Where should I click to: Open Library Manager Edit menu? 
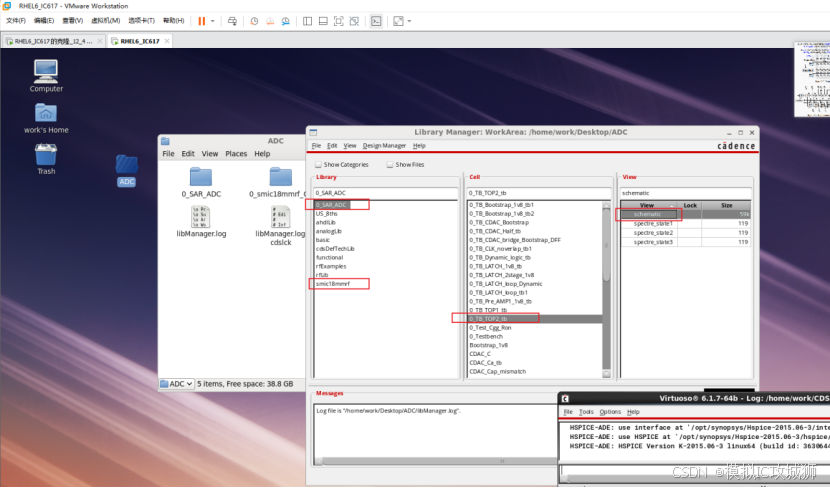[332, 146]
